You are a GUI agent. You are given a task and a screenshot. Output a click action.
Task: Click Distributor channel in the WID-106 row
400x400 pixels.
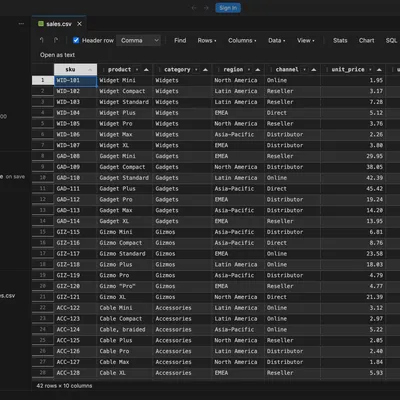tap(293, 134)
